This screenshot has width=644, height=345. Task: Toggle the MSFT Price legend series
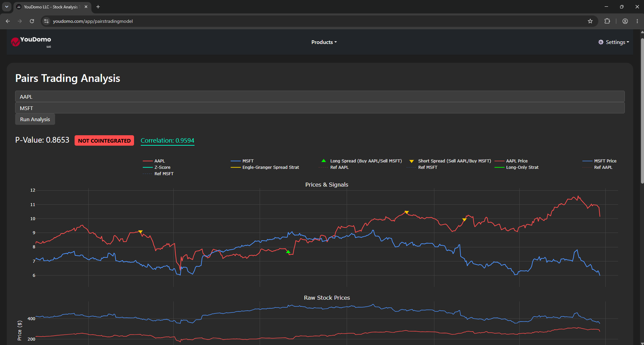[600, 161]
